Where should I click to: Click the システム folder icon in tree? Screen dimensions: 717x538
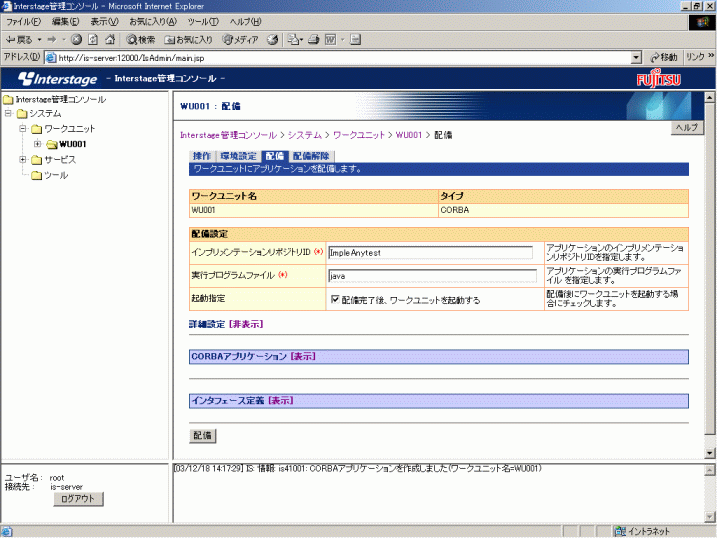(x=22, y=114)
